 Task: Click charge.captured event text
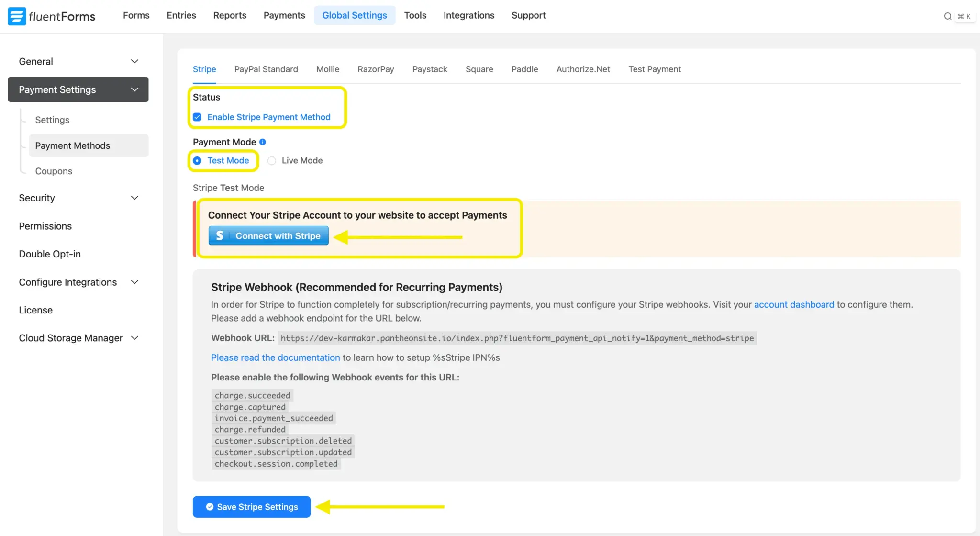[x=250, y=407]
